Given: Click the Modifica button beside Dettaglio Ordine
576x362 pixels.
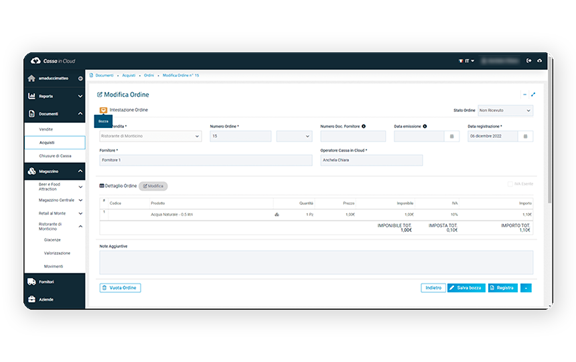Looking at the screenshot, I should click(153, 186).
